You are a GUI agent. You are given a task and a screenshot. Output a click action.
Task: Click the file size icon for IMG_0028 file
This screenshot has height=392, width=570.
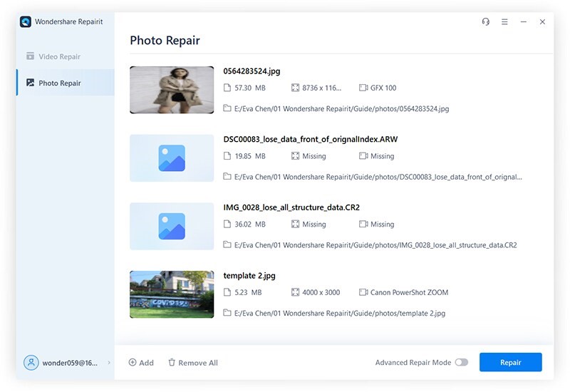227,224
